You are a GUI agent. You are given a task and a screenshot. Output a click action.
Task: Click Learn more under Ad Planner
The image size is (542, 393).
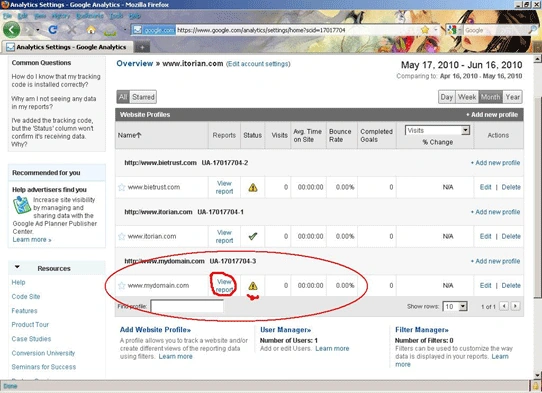tap(32, 240)
